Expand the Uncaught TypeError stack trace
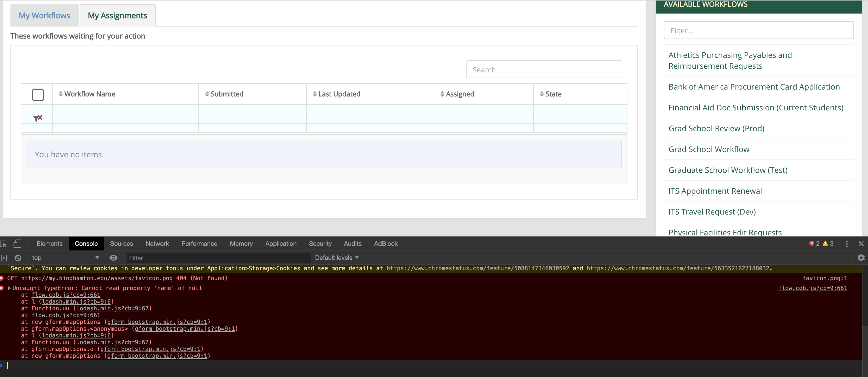 tap(10, 288)
